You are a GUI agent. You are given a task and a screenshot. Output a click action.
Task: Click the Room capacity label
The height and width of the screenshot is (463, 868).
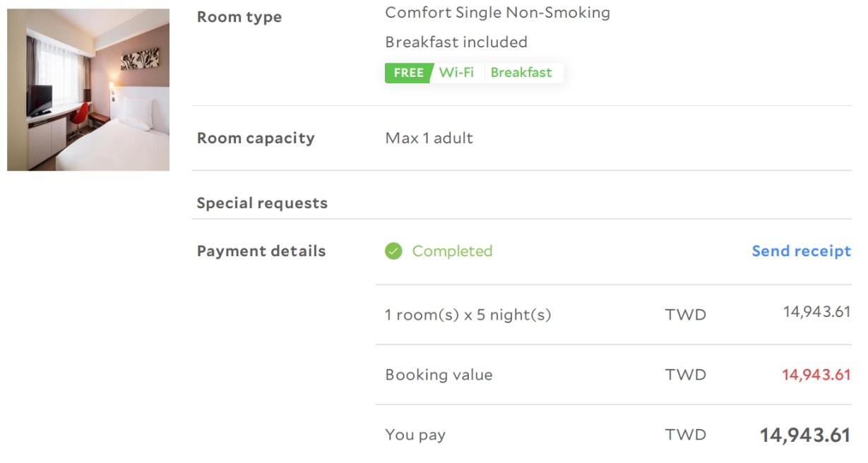tap(256, 138)
